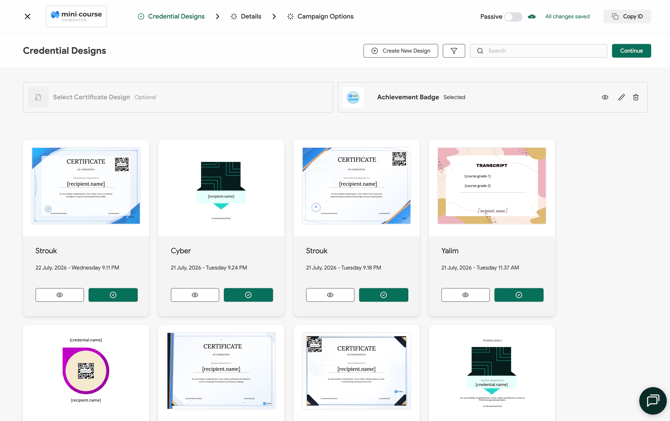Open Strouk design dated 22 July thumbnail
Image resolution: width=670 pixels, height=421 pixels.
click(x=86, y=186)
